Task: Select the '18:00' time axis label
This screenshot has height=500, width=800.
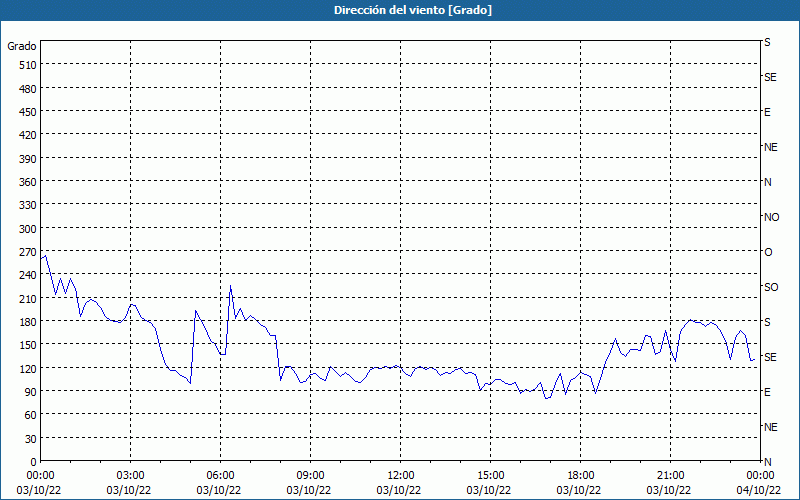Action: pyautogui.click(x=581, y=476)
